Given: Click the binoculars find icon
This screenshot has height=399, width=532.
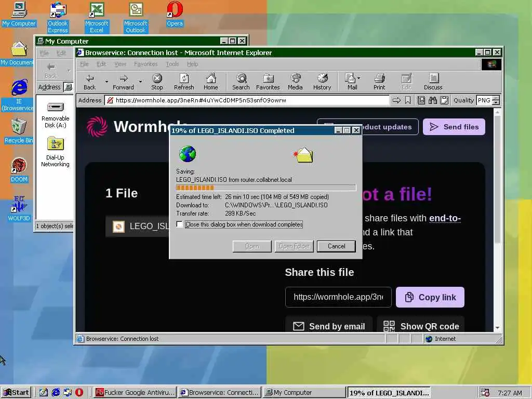Looking at the screenshot, I should (433, 100).
